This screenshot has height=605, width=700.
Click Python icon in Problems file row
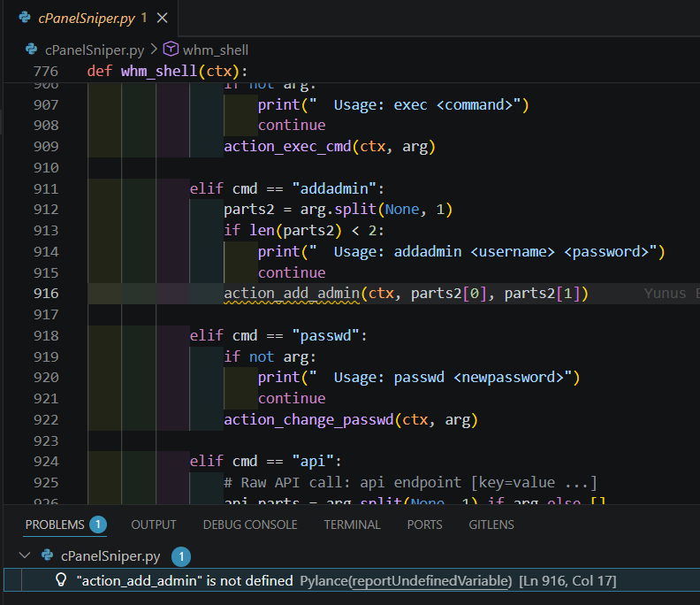tap(48, 555)
